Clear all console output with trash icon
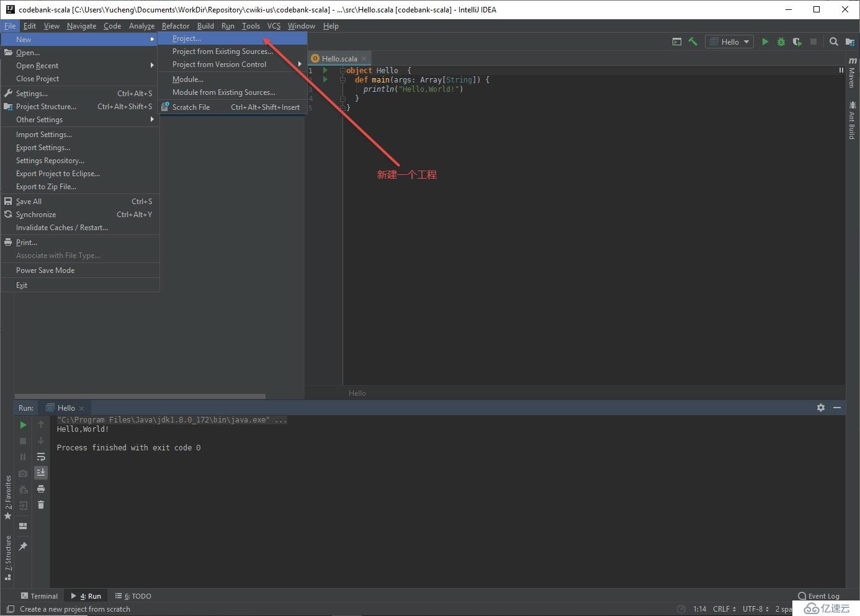 [41, 505]
